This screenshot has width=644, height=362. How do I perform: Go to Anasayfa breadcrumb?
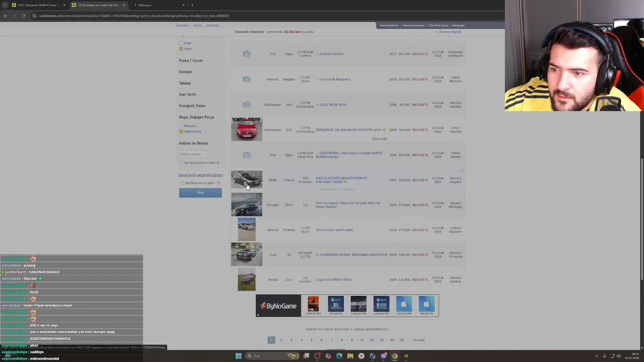pos(182,25)
